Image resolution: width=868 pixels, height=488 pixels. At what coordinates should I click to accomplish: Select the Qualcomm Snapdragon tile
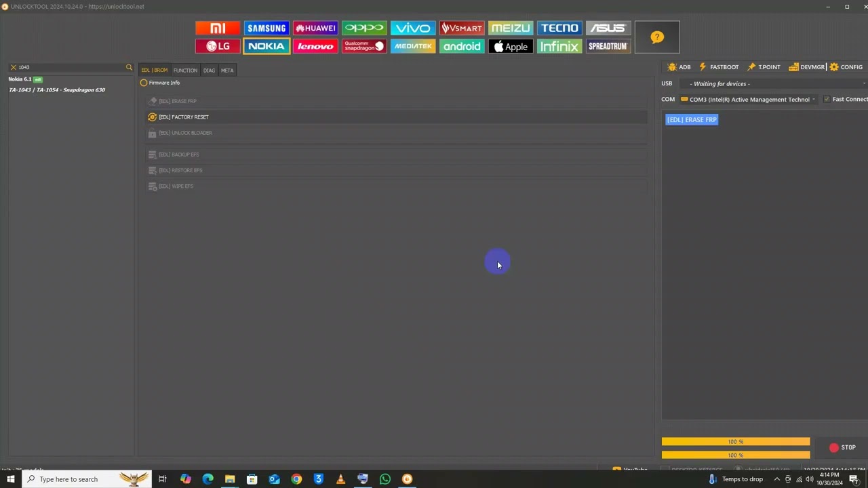click(x=364, y=46)
